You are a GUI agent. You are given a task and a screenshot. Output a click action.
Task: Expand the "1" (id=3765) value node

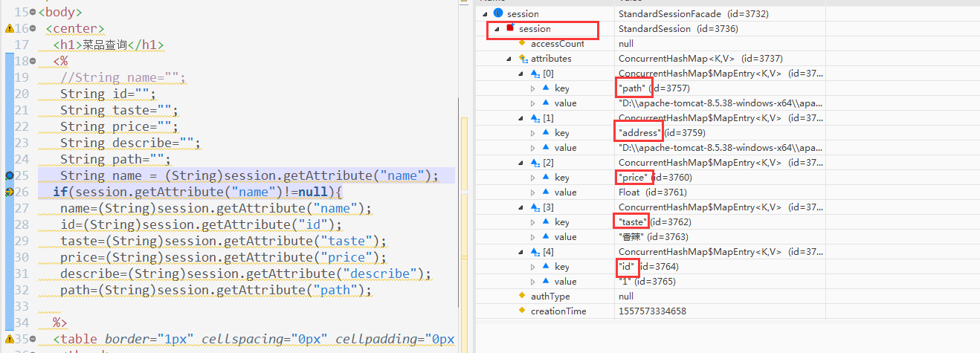pyautogui.click(x=533, y=281)
